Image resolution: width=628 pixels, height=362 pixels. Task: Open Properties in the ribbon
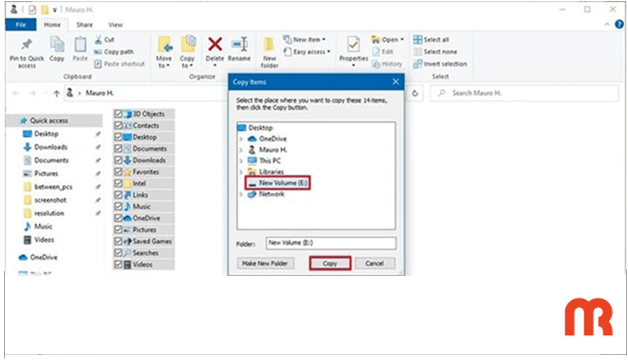[x=354, y=50]
